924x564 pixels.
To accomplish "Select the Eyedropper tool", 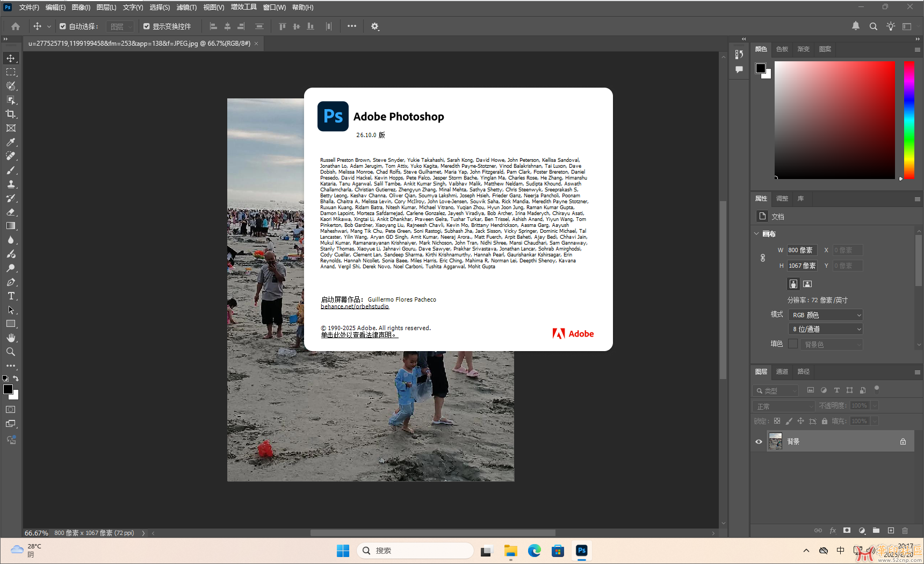I will click(11, 142).
